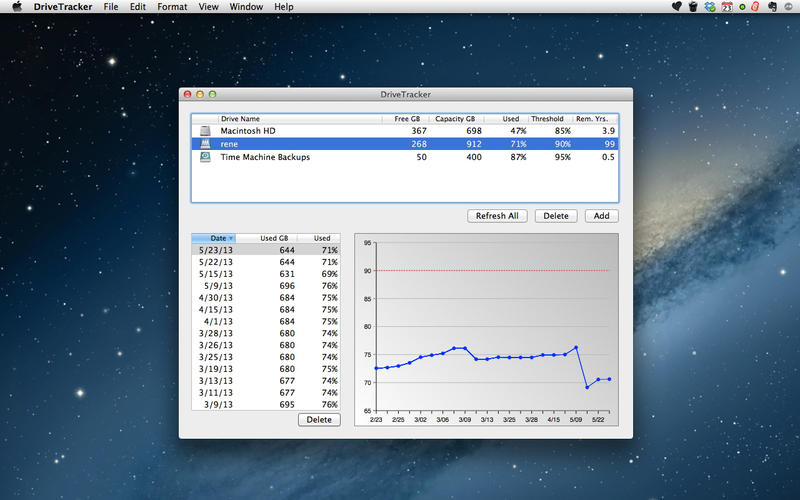Click the 90% threshold for rene
800x500 pixels.
pos(563,144)
